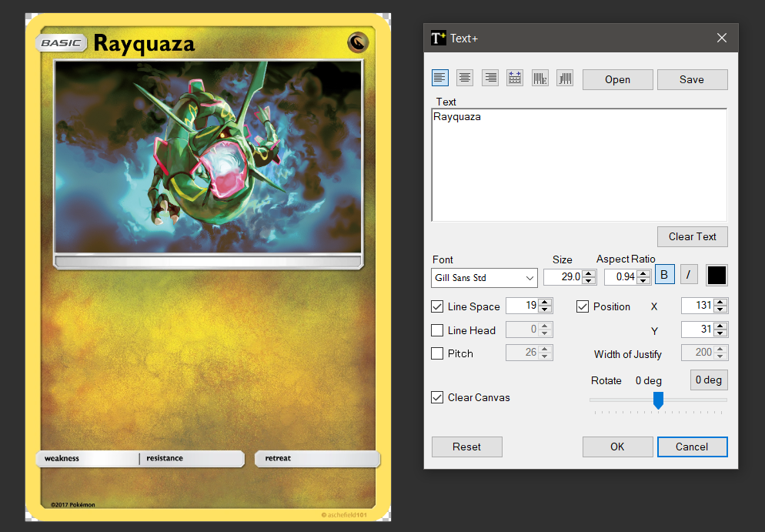The image size is (765, 532).
Task: Uncheck the Position checkbox
Action: (x=583, y=306)
